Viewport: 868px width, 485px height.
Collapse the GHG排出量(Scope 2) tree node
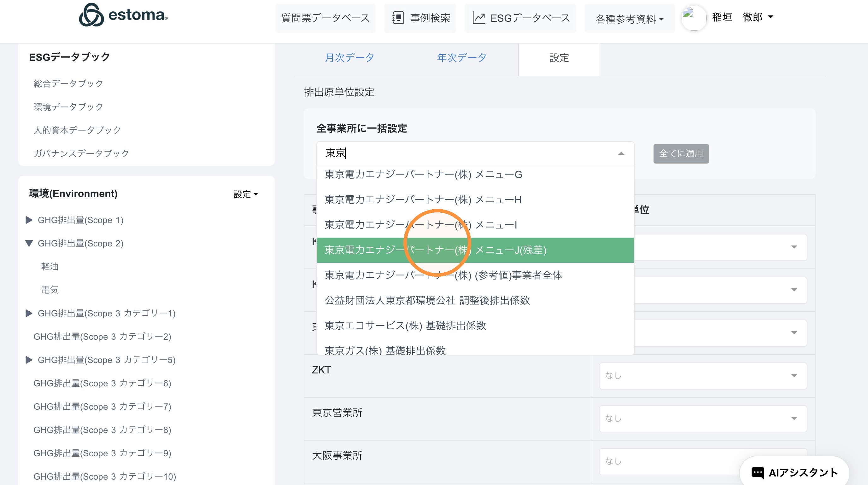pyautogui.click(x=29, y=243)
